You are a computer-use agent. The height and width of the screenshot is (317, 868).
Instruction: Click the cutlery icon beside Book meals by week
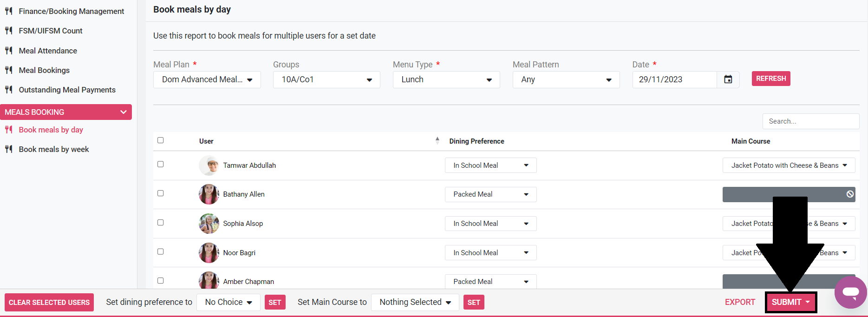point(9,149)
